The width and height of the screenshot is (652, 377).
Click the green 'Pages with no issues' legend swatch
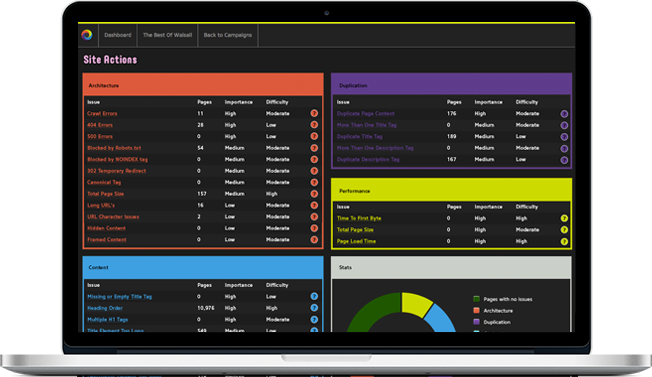(477, 299)
